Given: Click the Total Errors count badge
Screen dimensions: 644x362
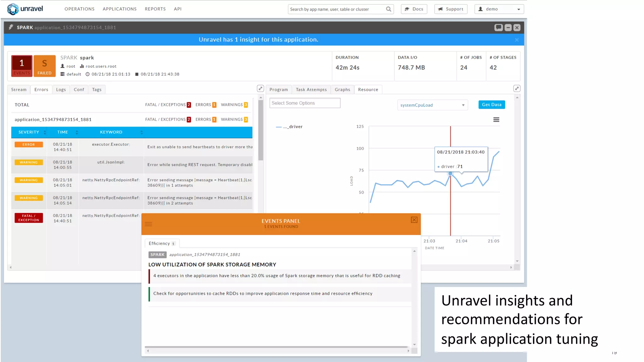Looking at the screenshot, I should [214, 105].
